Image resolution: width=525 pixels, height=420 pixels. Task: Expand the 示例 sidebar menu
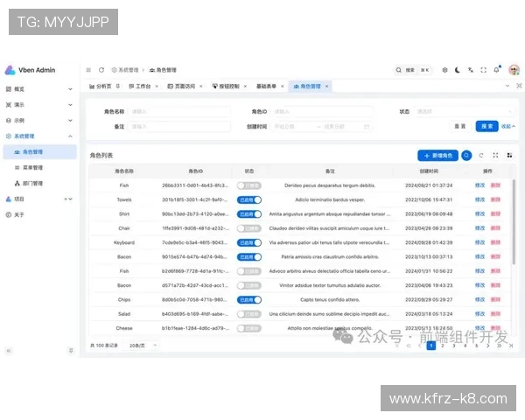39,120
